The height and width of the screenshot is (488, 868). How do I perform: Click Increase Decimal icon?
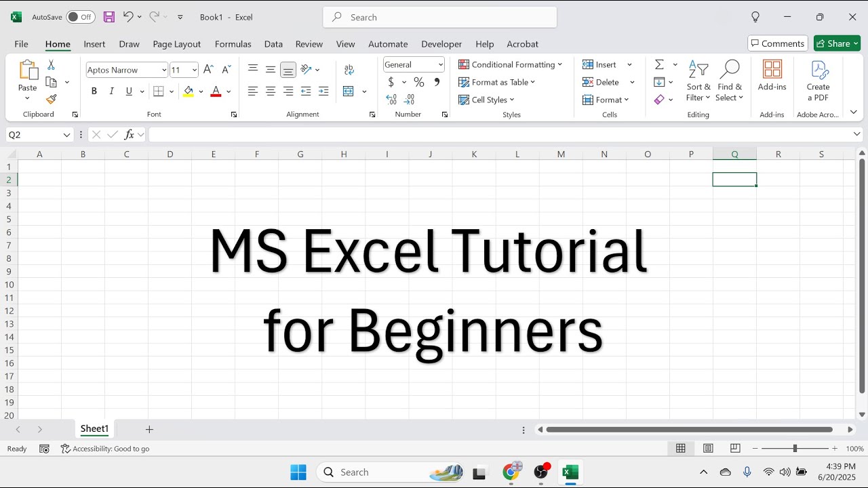[391, 100]
